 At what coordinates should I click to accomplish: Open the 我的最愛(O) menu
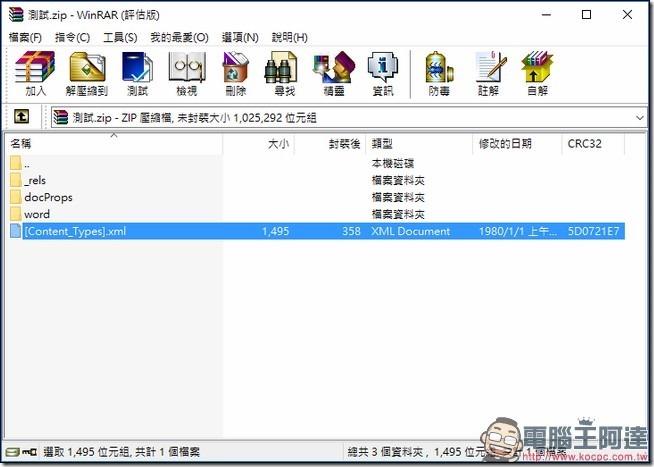pyautogui.click(x=179, y=38)
